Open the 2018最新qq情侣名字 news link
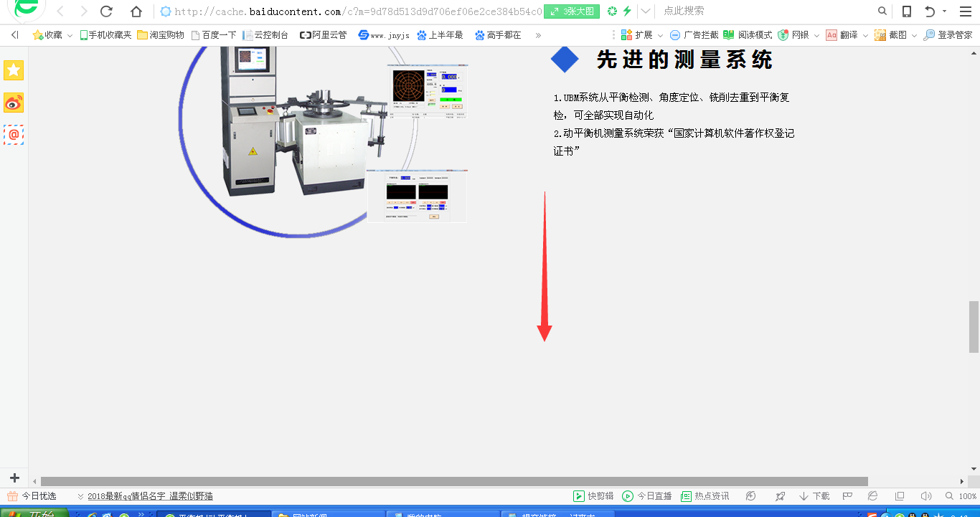 (150, 496)
